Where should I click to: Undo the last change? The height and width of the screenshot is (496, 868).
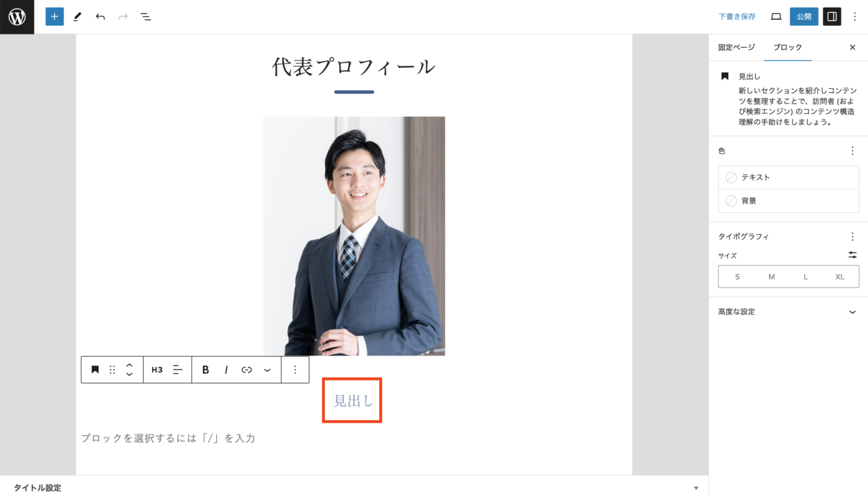[100, 17]
